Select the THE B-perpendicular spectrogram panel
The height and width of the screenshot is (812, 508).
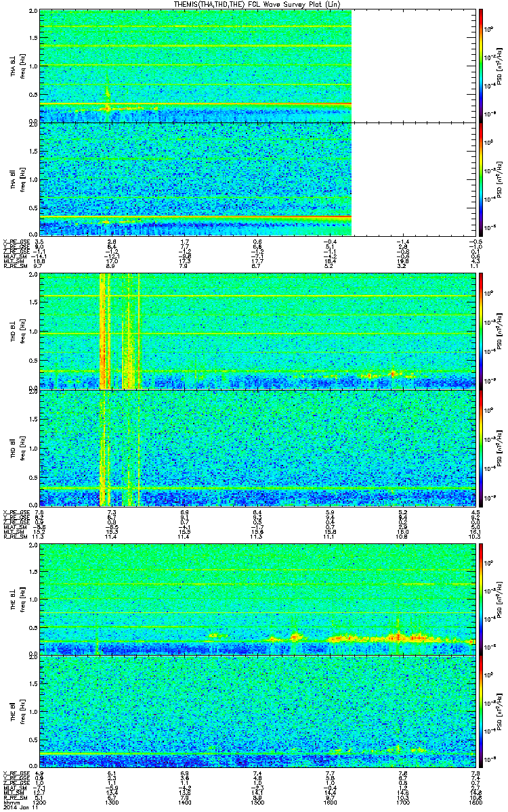click(x=257, y=599)
